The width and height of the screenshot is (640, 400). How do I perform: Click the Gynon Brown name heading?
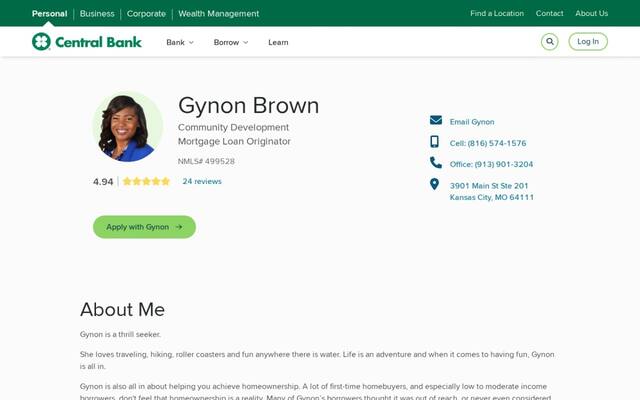(x=249, y=106)
